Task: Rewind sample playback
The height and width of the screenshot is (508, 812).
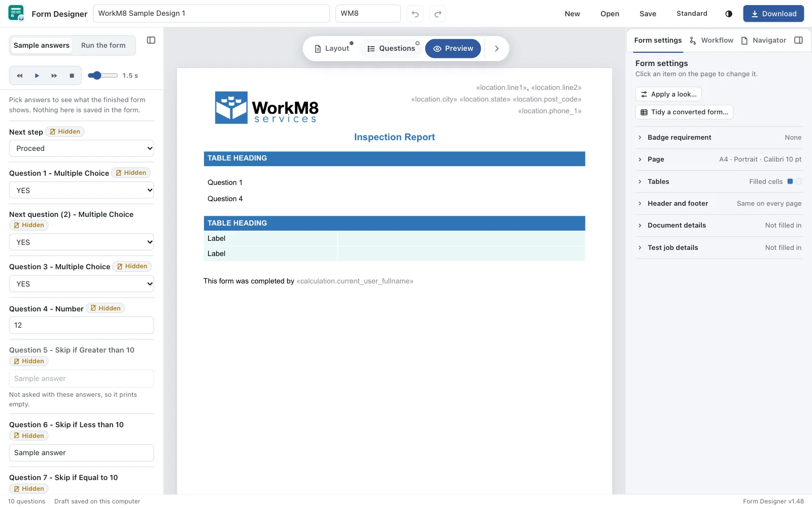Action: 20,76
